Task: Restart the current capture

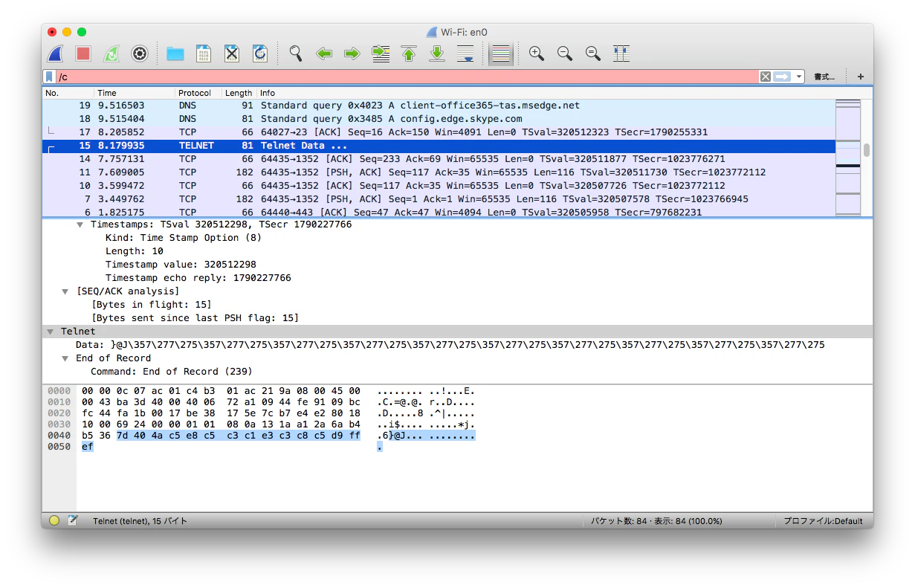Action: tap(111, 54)
